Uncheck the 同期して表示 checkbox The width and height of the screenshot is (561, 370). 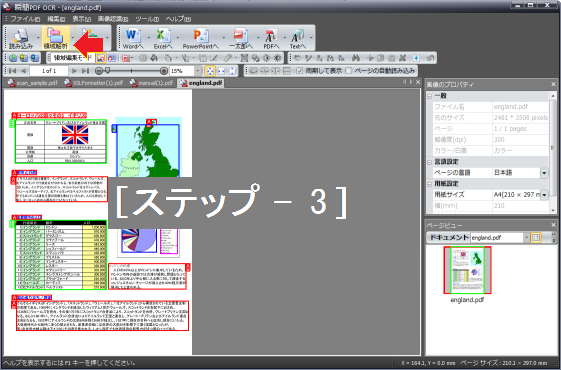300,71
